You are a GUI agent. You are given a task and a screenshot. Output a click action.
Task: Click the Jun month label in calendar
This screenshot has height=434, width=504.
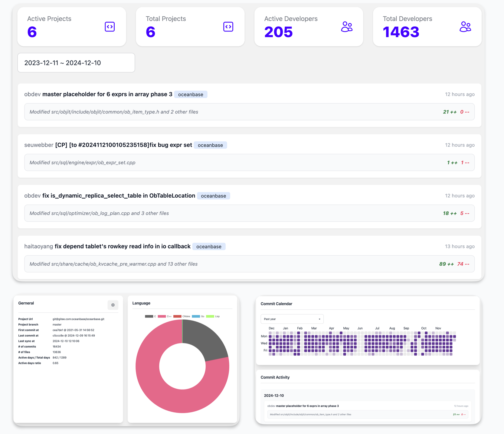point(360,328)
